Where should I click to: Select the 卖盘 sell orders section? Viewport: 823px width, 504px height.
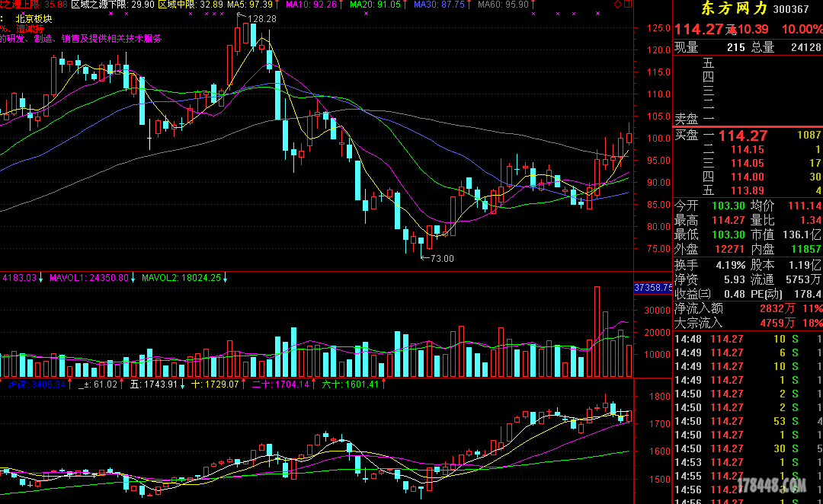pos(686,119)
